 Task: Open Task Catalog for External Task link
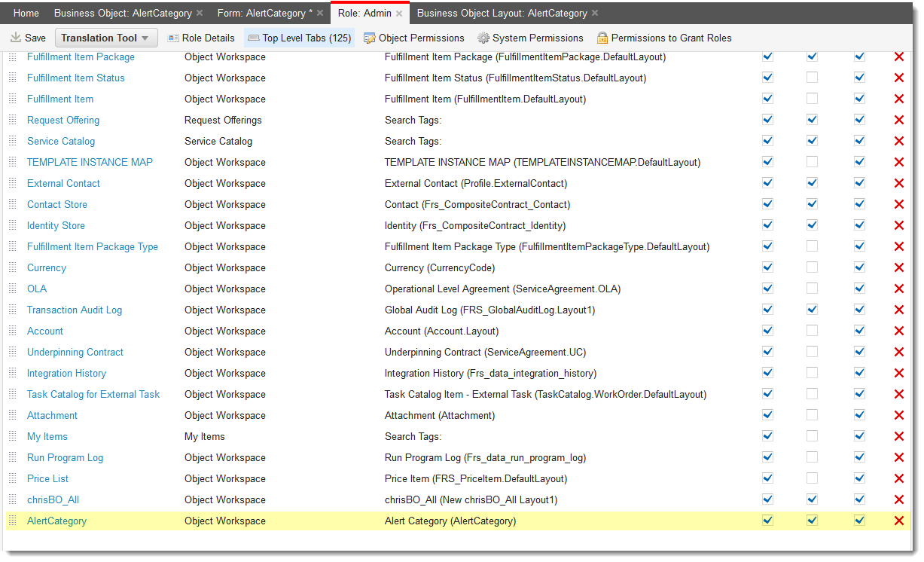93,394
